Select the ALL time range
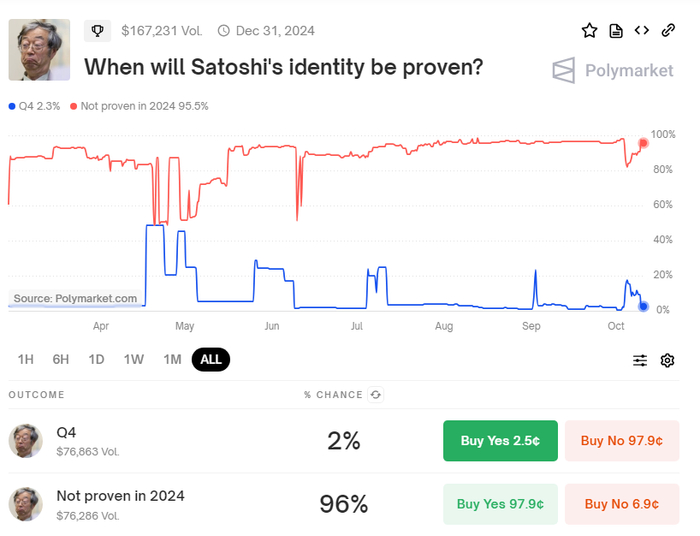Viewport: 700px width, 536px height. coord(211,360)
